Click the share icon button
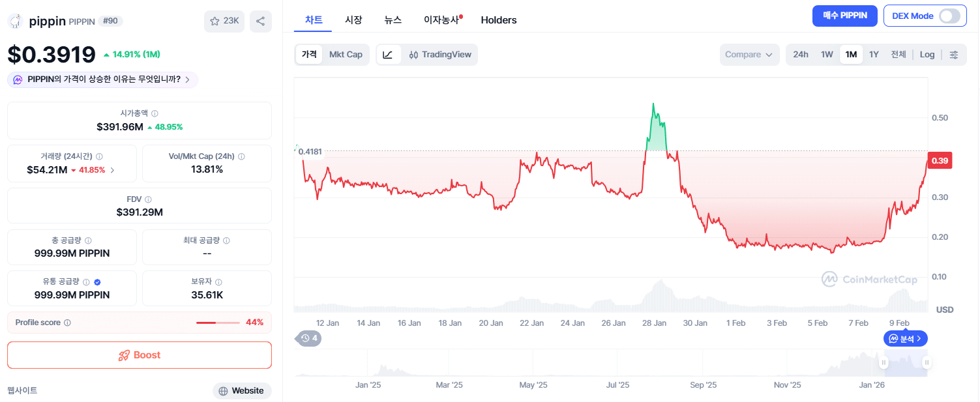Screen dimensions: 980x402 tap(261, 21)
